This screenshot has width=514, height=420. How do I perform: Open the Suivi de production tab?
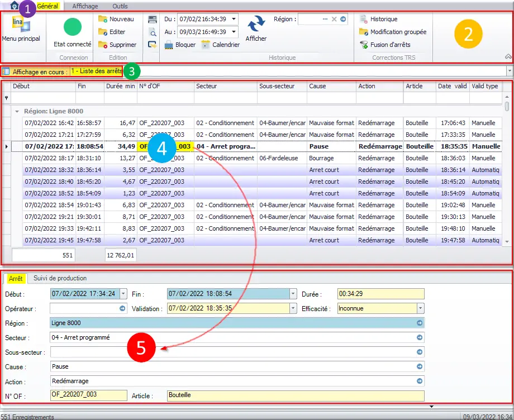tap(60, 278)
